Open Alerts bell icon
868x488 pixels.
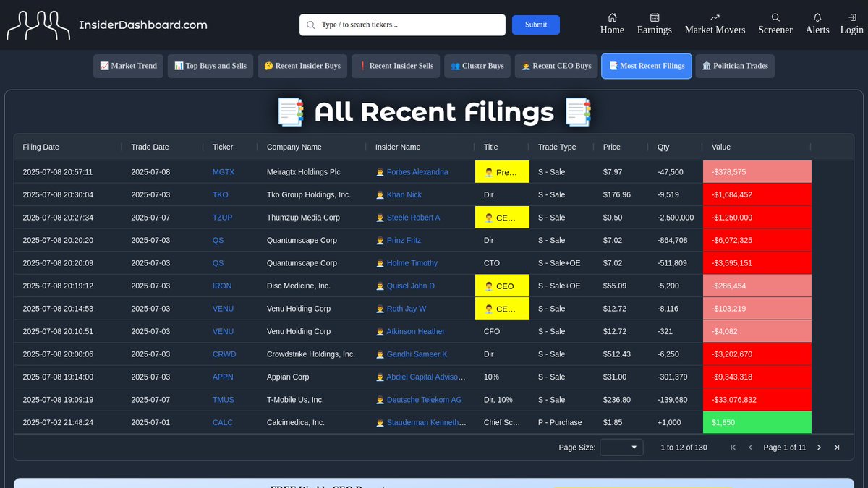click(817, 17)
